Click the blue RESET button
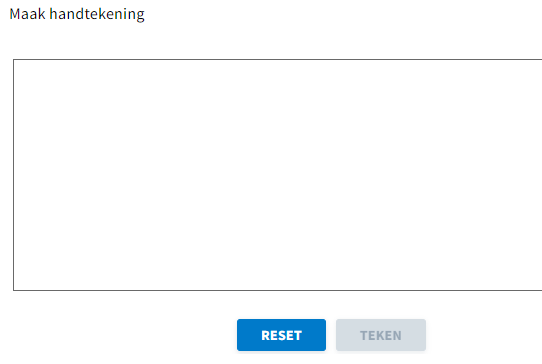 tap(281, 335)
